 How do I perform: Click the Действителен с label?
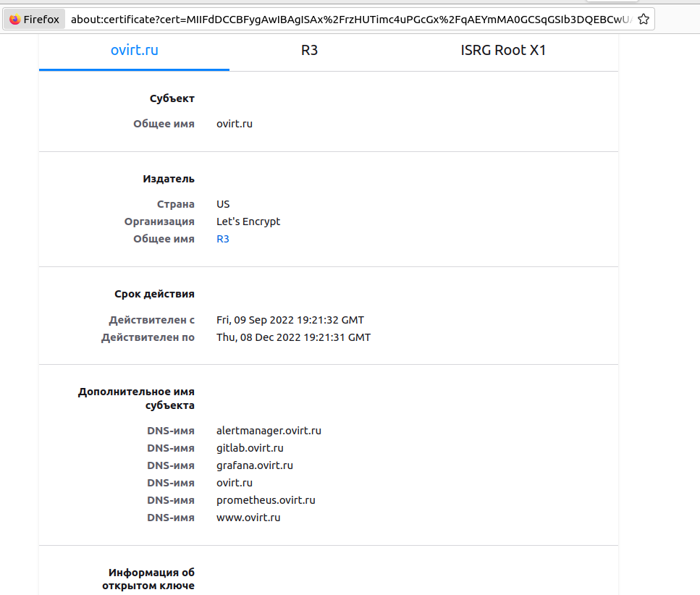[x=152, y=320]
